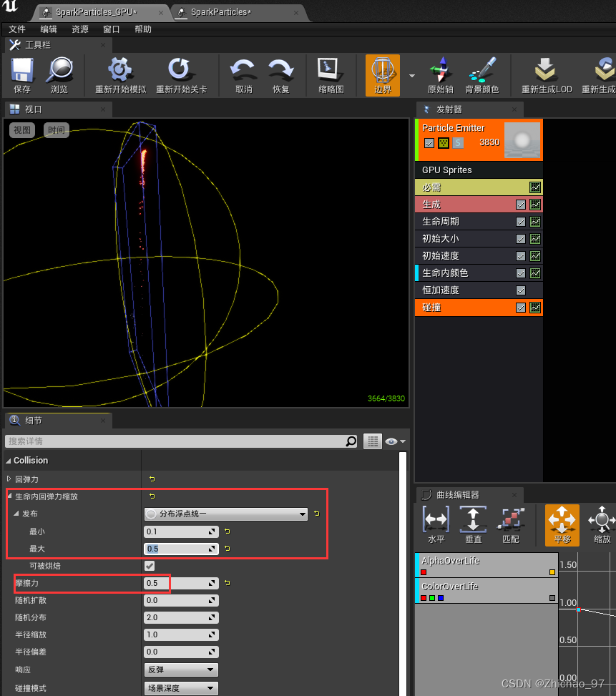Toggle checkbox on 生成 module
The image size is (616, 696).
[521, 205]
